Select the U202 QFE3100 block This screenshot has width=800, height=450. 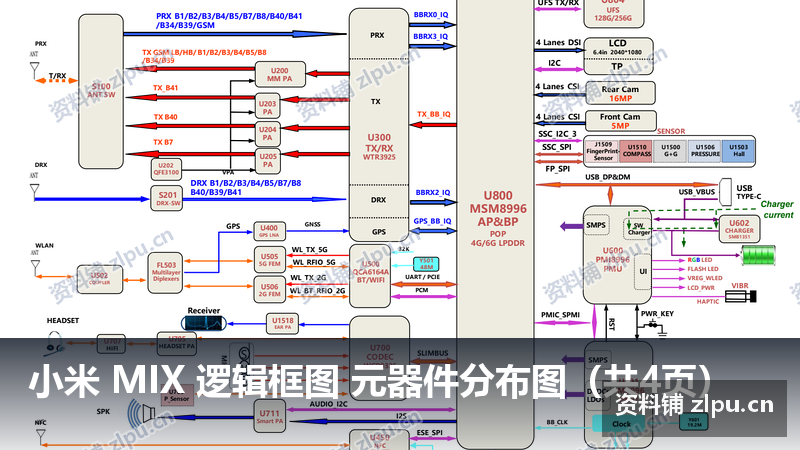pyautogui.click(x=166, y=169)
